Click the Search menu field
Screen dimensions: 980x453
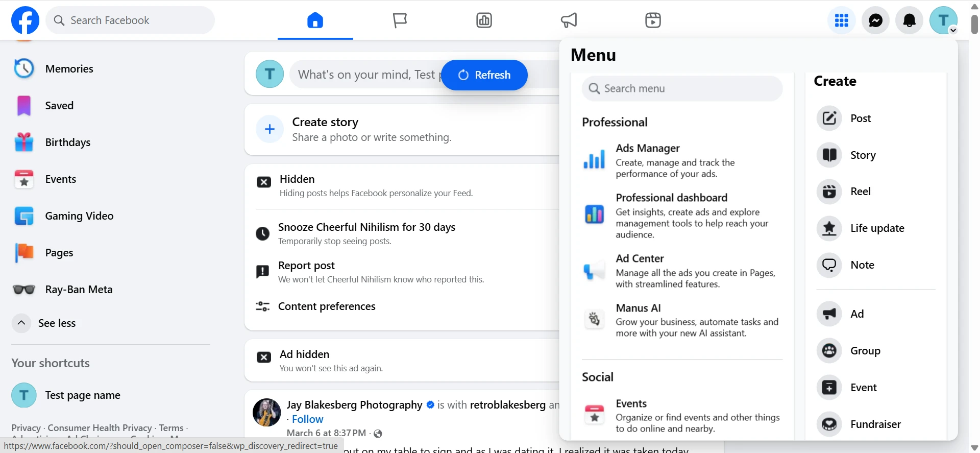pos(682,89)
